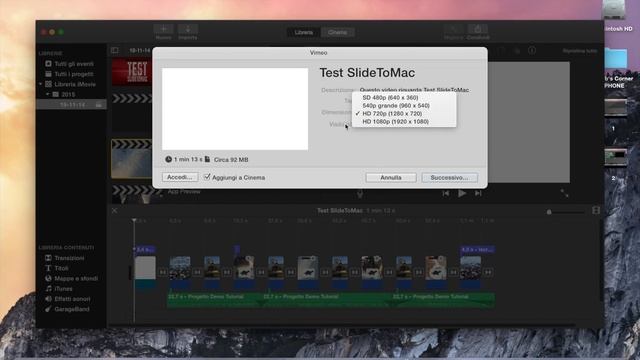Click the Migliora enhance icon

[453, 29]
